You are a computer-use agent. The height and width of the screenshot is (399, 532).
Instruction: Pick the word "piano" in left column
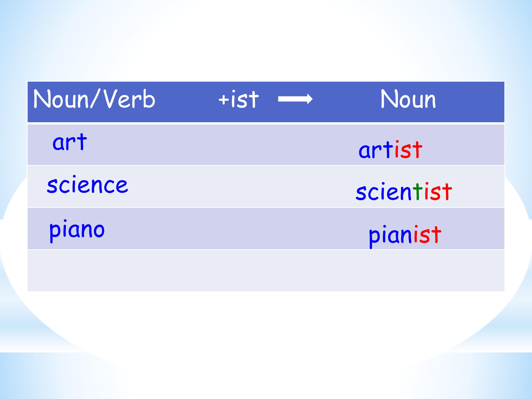(x=77, y=230)
